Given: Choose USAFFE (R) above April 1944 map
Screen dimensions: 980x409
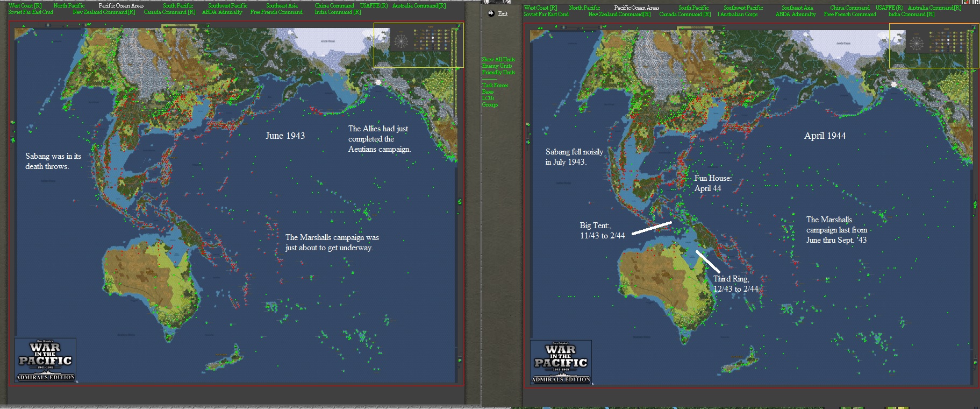Looking at the screenshot, I should [889, 8].
